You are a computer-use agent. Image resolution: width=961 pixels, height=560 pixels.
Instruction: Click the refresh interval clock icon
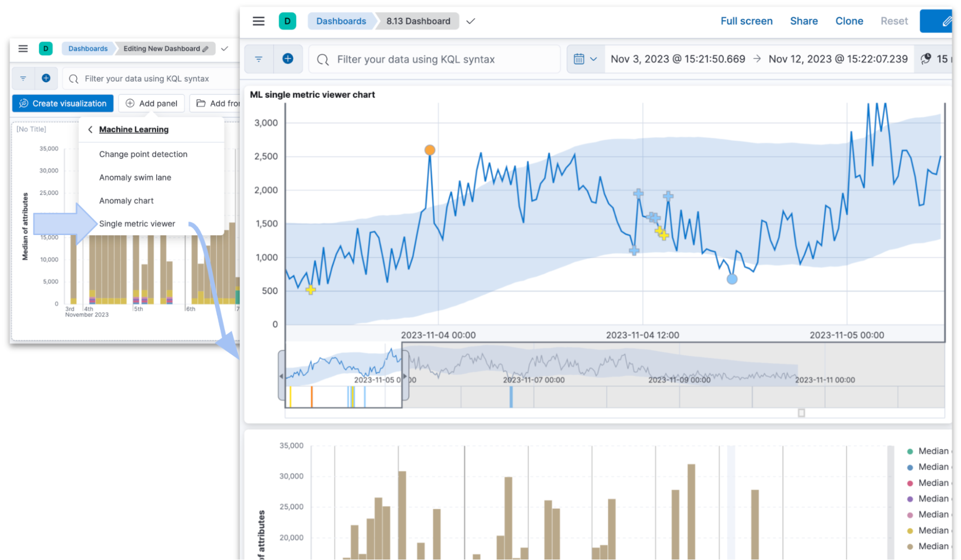[x=925, y=59]
